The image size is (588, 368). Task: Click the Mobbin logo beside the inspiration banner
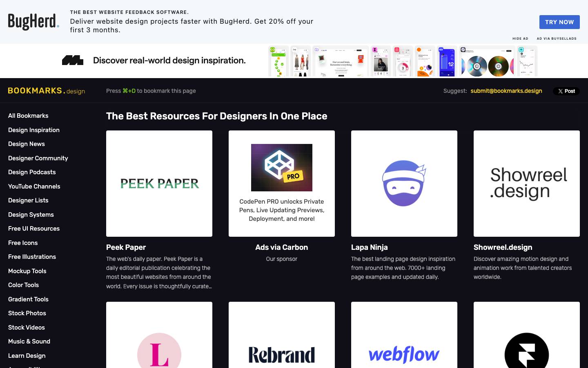pyautogui.click(x=73, y=61)
